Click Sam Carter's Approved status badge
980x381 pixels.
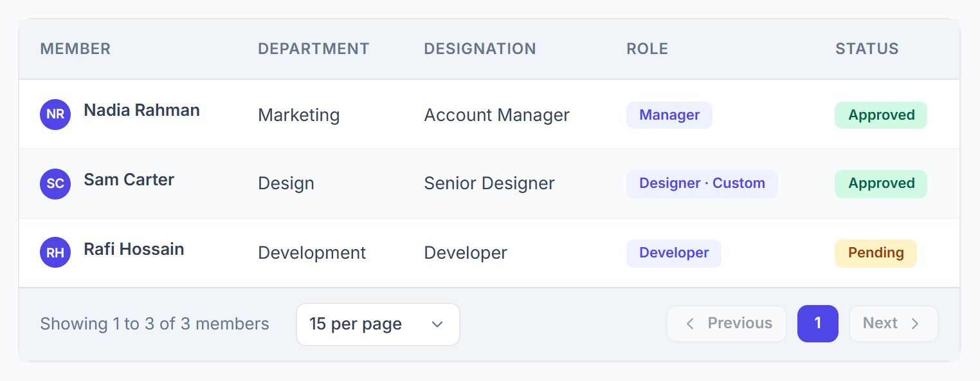[881, 183]
